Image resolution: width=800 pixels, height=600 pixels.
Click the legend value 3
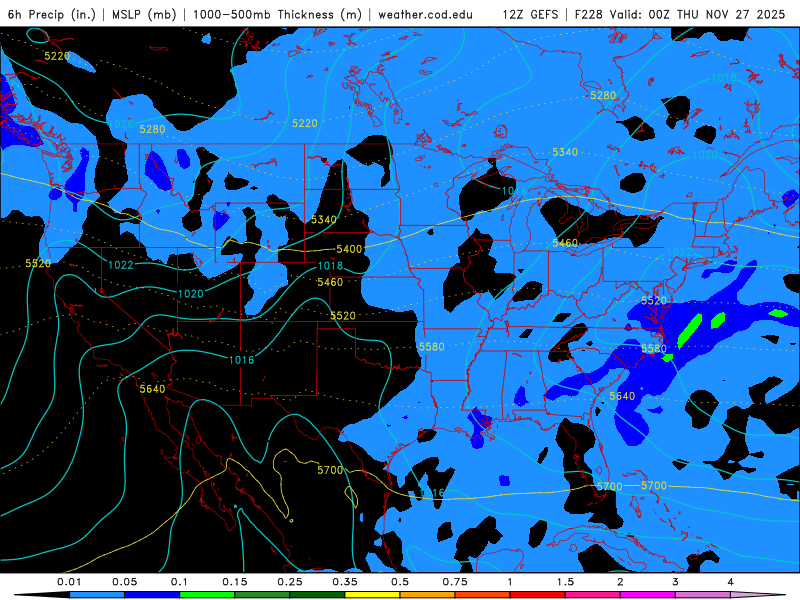click(675, 582)
